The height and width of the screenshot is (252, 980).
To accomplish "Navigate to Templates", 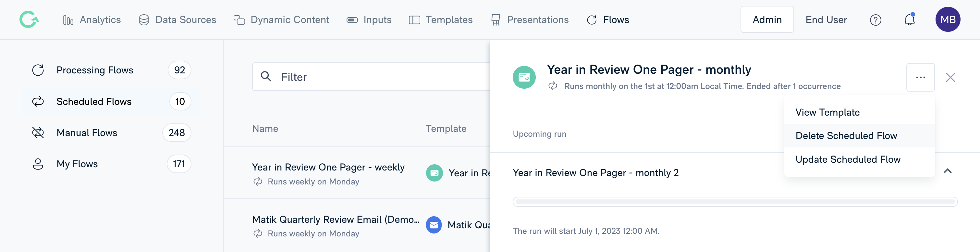I will 441,20.
